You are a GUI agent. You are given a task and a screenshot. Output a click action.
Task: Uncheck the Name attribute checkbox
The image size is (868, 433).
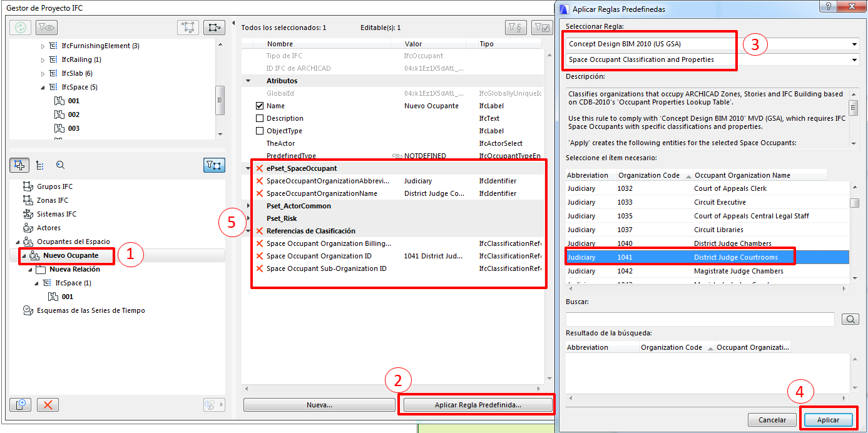click(x=260, y=106)
